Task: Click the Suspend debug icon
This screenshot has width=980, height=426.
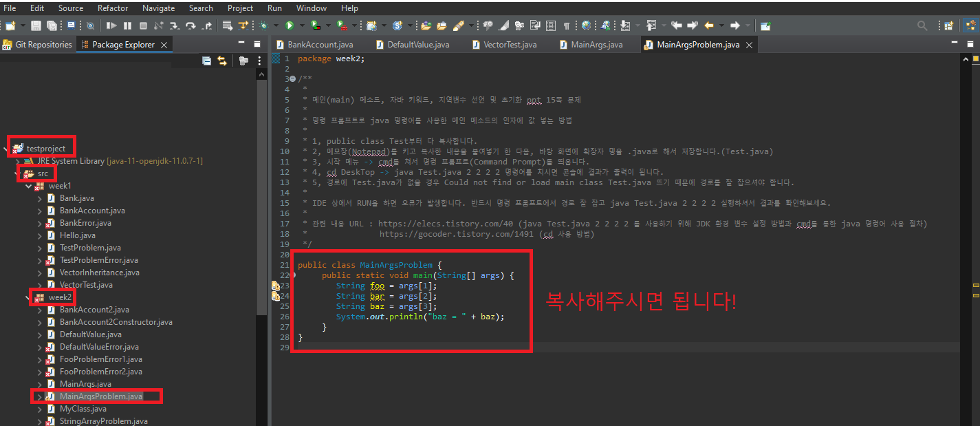Action: point(127,25)
